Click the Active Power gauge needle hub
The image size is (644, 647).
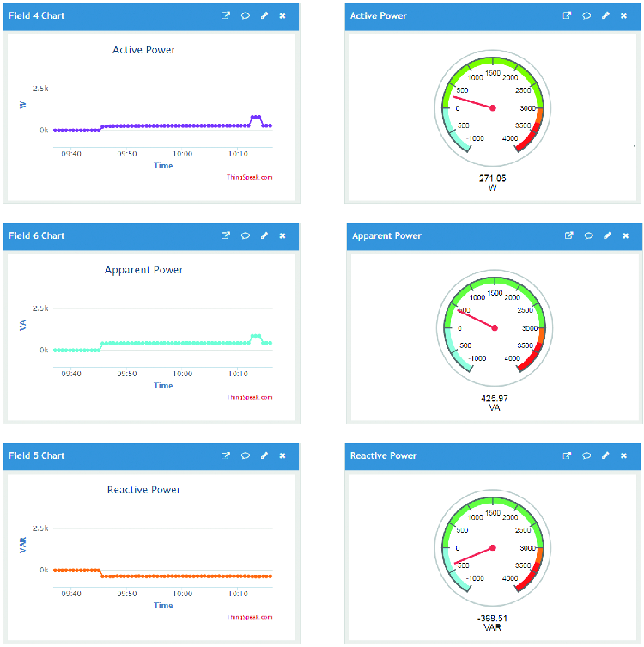point(494,108)
